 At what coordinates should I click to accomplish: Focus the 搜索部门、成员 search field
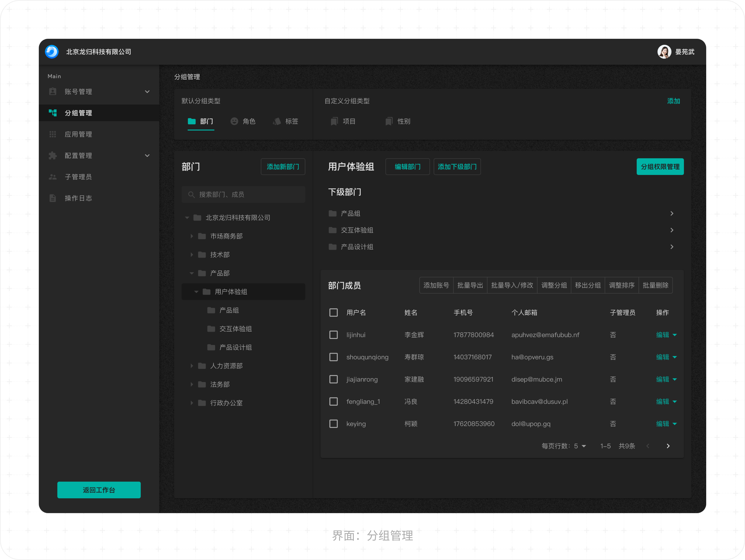(243, 194)
